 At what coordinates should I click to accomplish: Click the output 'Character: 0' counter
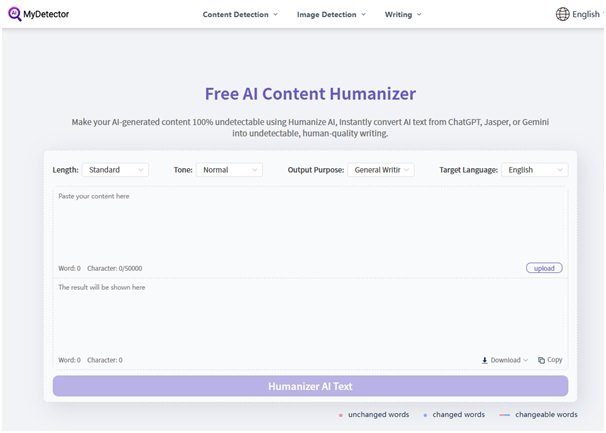[x=105, y=360]
